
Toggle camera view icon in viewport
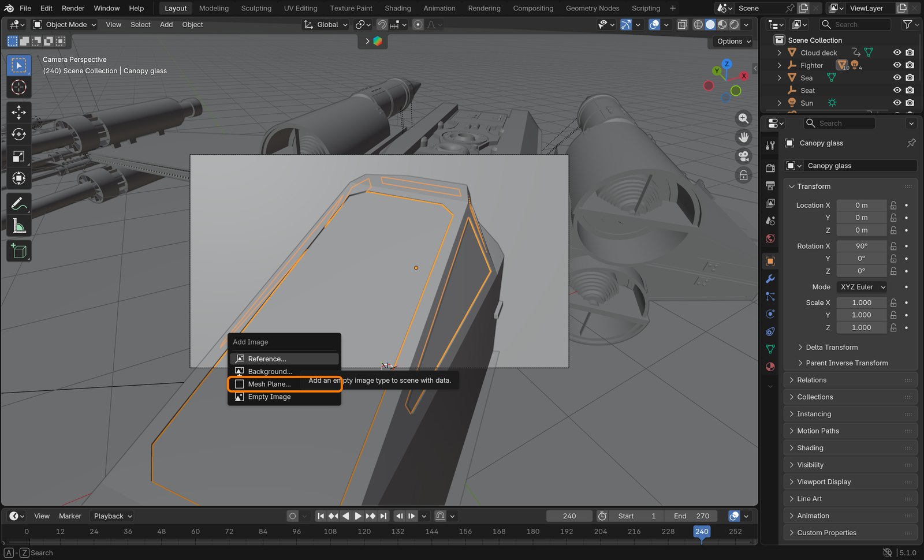pos(744,156)
